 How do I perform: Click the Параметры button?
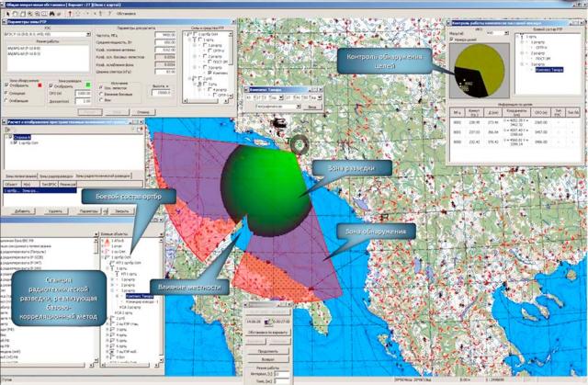(88, 211)
